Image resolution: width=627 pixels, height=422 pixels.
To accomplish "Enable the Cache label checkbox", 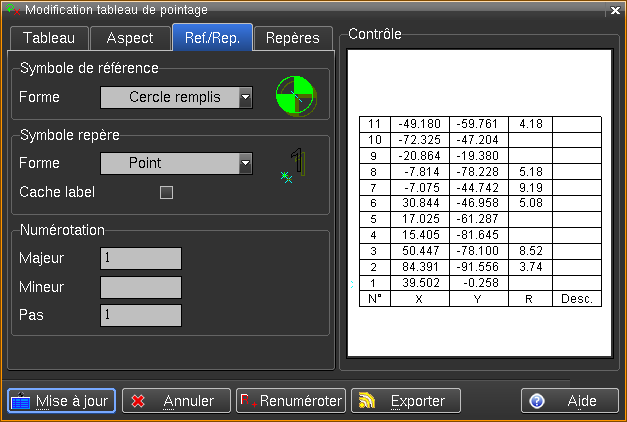I will pyautogui.click(x=167, y=192).
